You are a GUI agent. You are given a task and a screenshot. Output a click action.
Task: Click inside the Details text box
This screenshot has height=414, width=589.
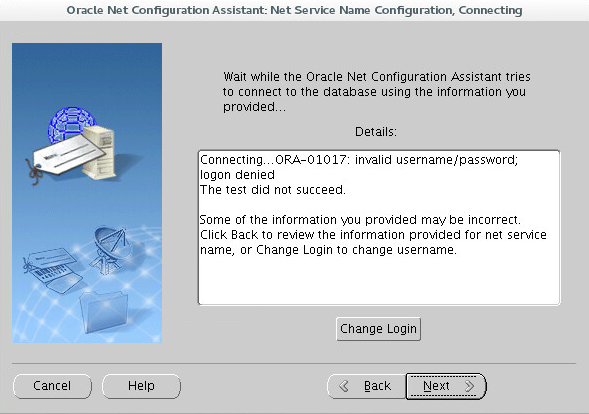[x=379, y=228]
